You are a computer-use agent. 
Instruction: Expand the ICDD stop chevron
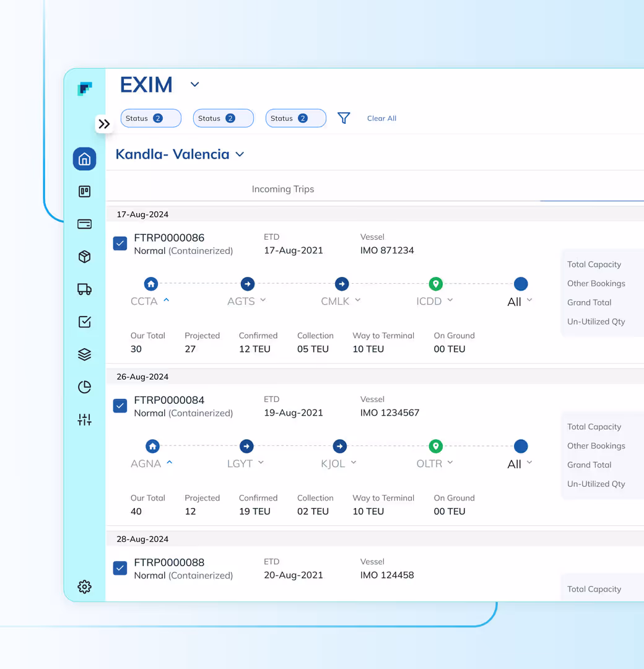(x=450, y=300)
